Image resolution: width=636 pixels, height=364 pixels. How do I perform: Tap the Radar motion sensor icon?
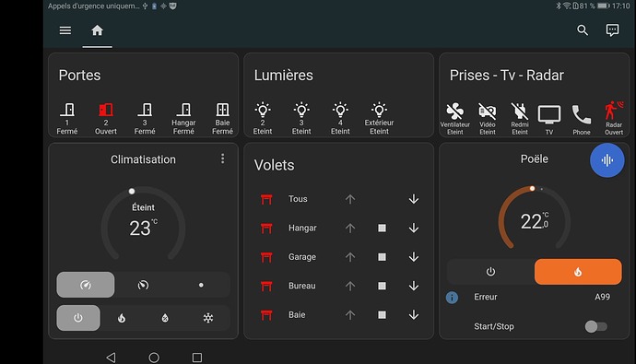tap(613, 112)
